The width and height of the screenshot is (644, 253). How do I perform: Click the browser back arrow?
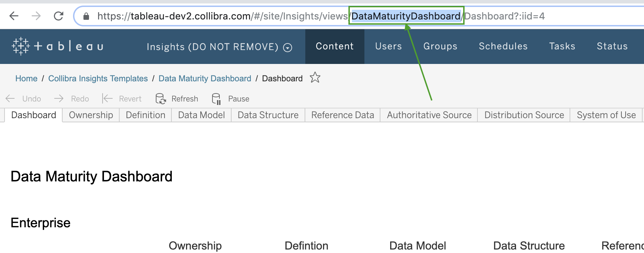(14, 16)
